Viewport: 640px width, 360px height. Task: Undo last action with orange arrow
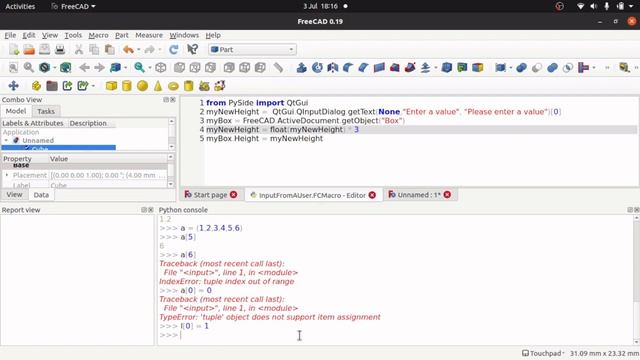pyautogui.click(x=129, y=50)
